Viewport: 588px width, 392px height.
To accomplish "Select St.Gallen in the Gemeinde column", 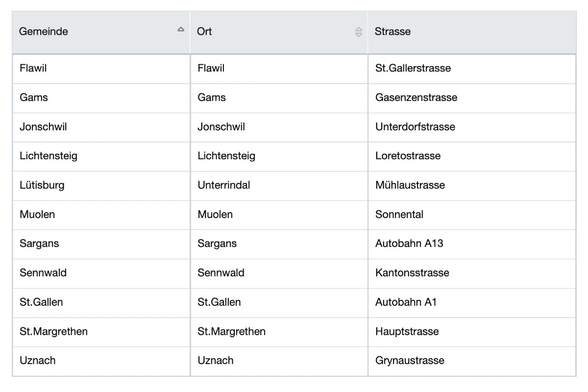I will [x=101, y=303].
